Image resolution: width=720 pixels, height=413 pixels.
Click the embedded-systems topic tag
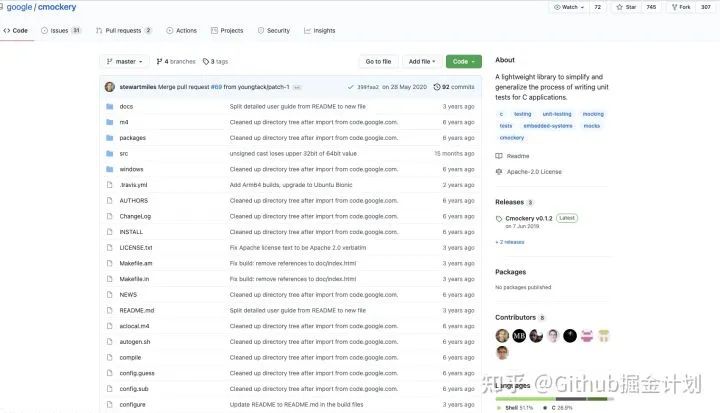[548, 126]
